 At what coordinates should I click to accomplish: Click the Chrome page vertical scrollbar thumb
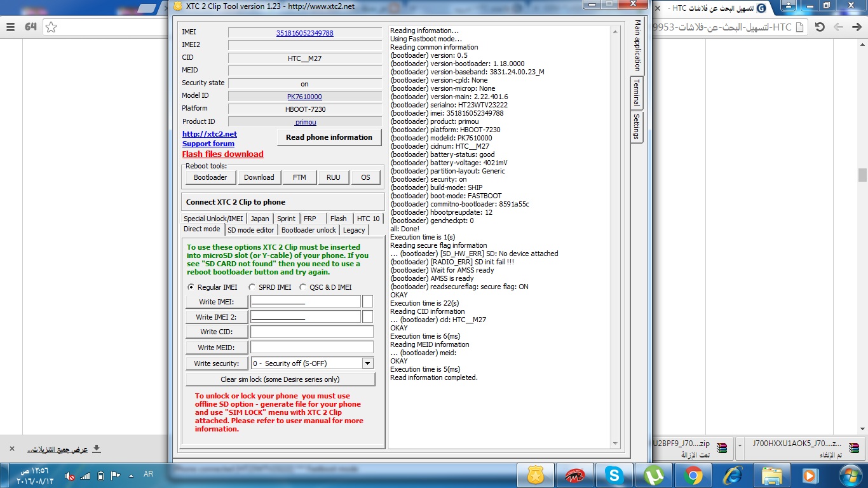tap(862, 175)
